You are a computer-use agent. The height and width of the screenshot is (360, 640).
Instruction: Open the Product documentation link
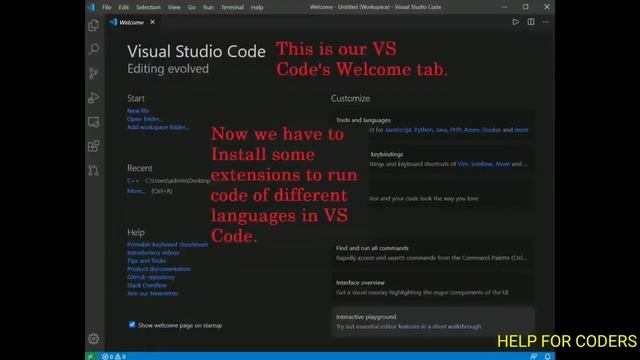159,269
